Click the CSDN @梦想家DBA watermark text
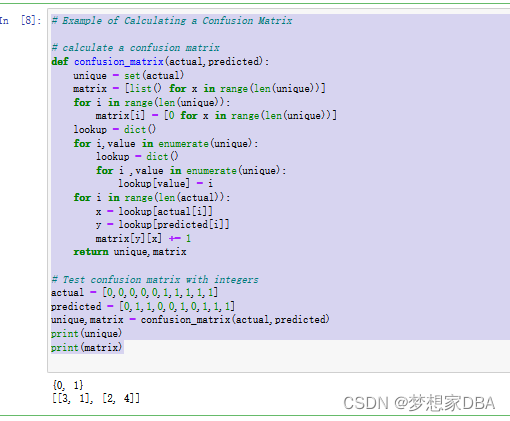 (x=419, y=403)
